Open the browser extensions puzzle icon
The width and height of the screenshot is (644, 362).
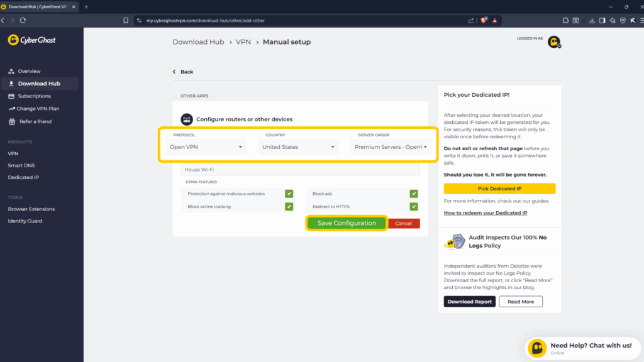pyautogui.click(x=565, y=21)
